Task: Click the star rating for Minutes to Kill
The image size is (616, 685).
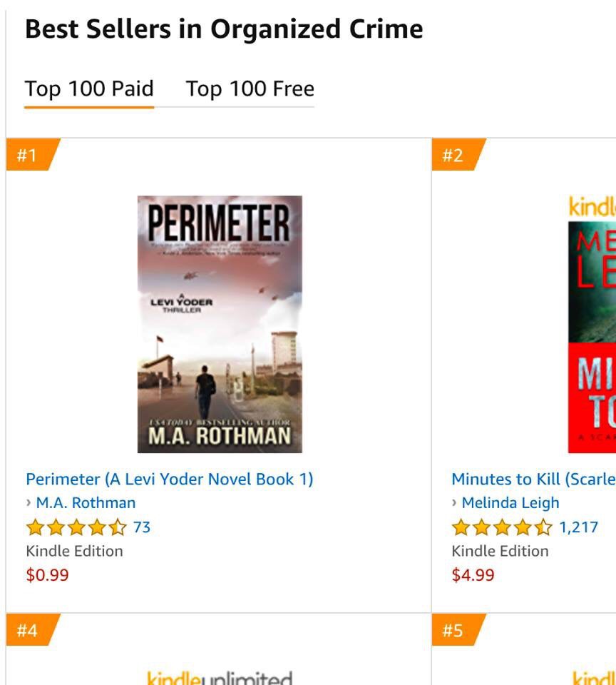Action: pyautogui.click(x=502, y=528)
